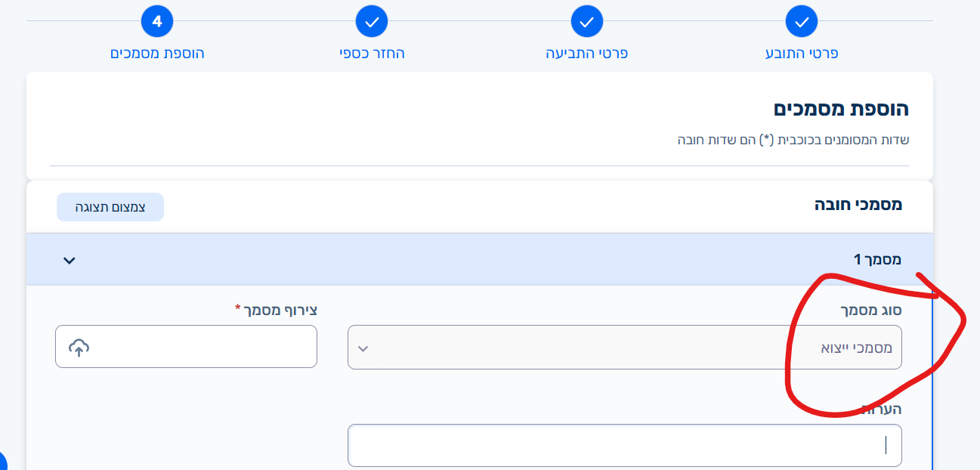980x470 pixels.
Task: Open the סוג מסמך dropdown arrow
Action: 363,348
